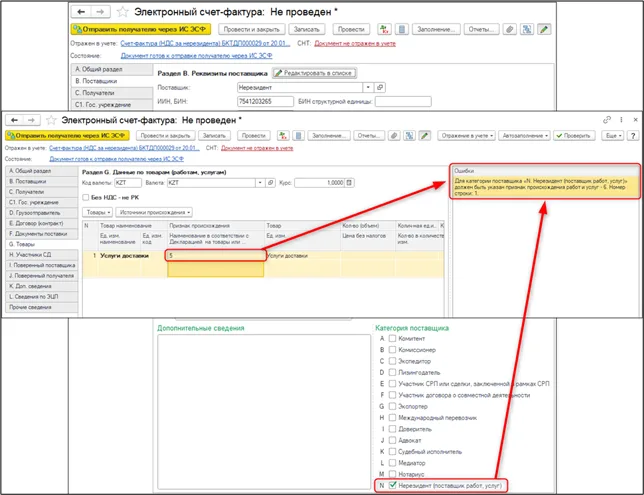Open calculator icon in Курс field
The image size is (644, 495).
click(x=349, y=183)
